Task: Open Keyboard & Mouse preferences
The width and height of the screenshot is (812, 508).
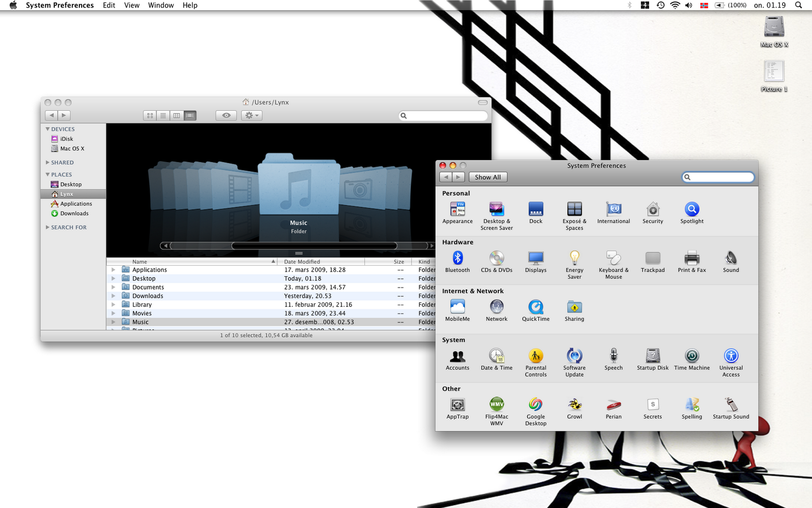Action: pos(614,265)
